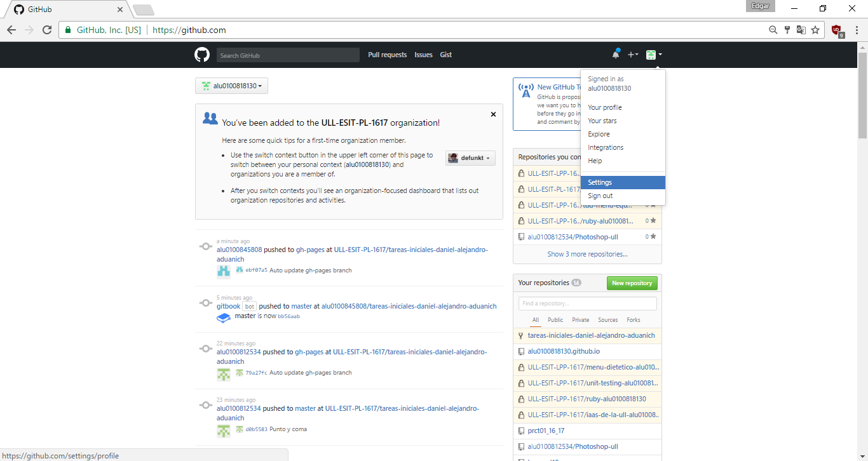Click the gitbook bot avatar in the feed
This screenshot has height=461, width=868.
tap(224, 317)
